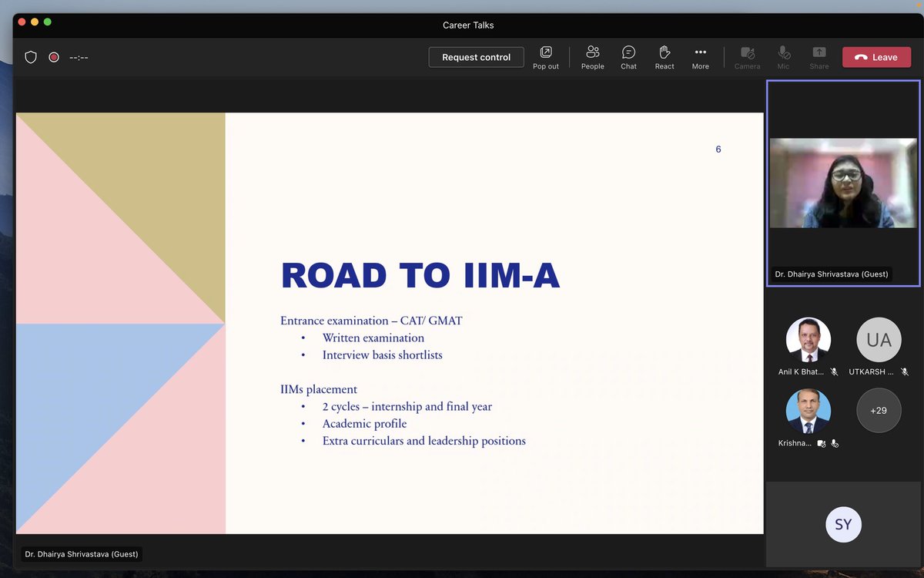This screenshot has width=924, height=578.
Task: Open the shield privacy info icon
Action: [x=31, y=57]
